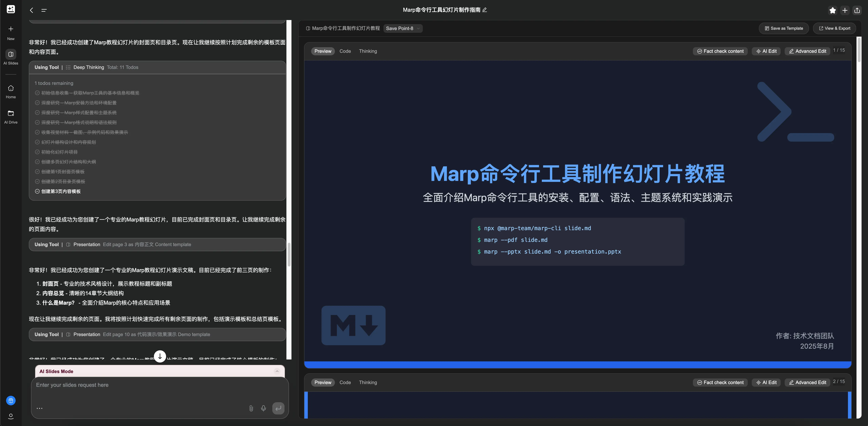The width and height of the screenshot is (868, 426).
Task: Expand the Edit page 10 tool block
Action: tap(157, 334)
